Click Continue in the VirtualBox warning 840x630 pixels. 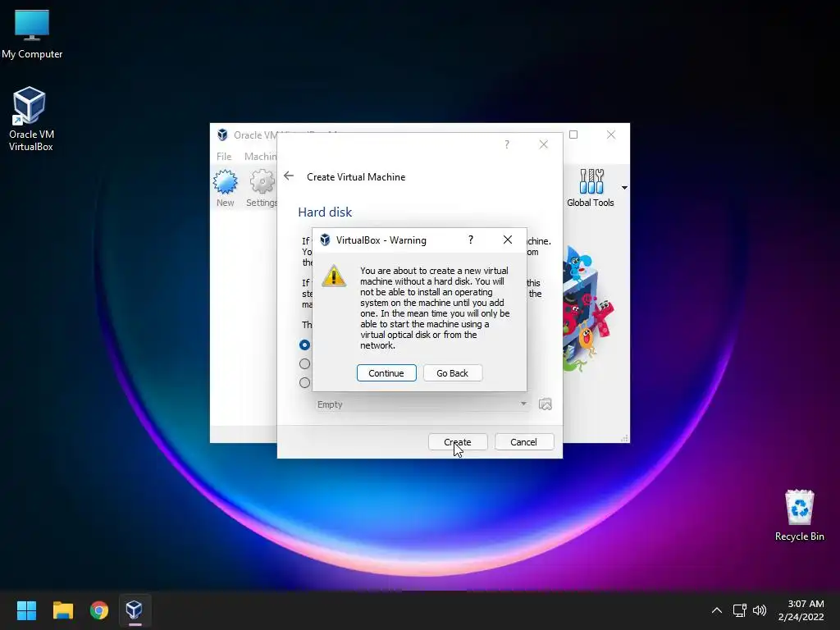point(386,373)
